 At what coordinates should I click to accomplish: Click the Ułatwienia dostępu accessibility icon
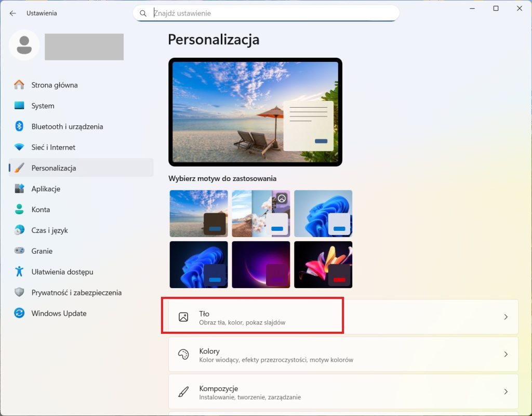click(x=19, y=272)
